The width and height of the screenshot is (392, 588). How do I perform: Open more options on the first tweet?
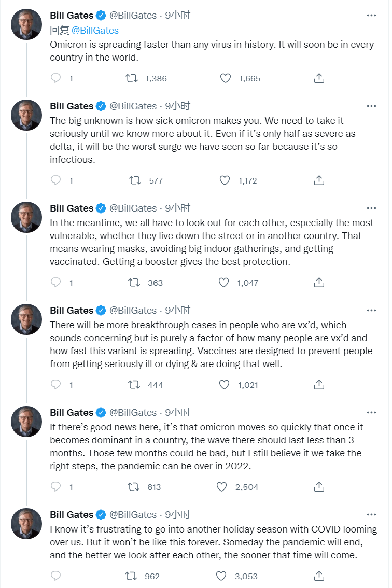[x=371, y=16]
